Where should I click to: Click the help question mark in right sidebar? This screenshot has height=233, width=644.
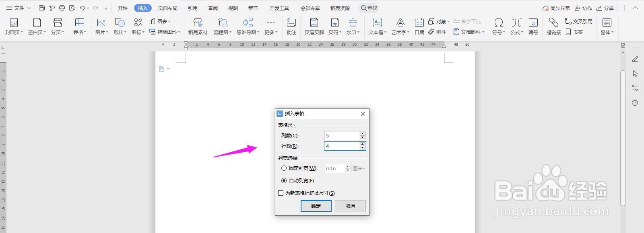pyautogui.click(x=635, y=103)
